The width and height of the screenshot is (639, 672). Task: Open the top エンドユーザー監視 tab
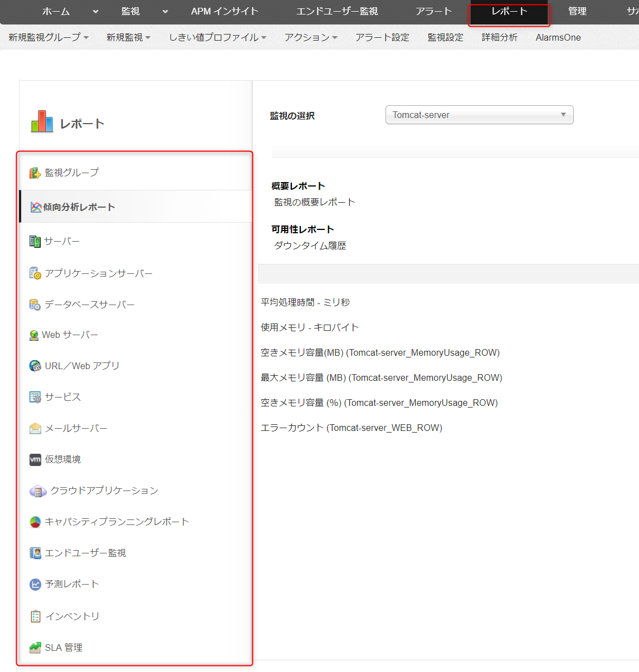point(337,12)
